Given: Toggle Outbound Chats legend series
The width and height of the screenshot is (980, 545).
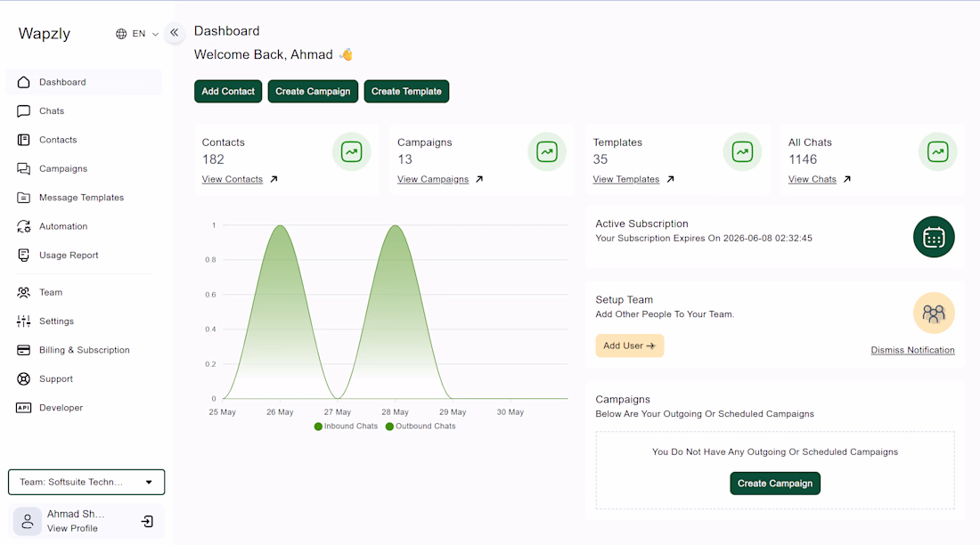Looking at the screenshot, I should [x=421, y=427].
